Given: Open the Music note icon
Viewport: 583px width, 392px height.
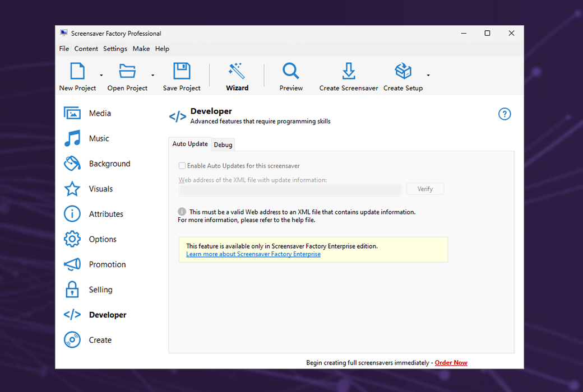Looking at the screenshot, I should (x=72, y=138).
